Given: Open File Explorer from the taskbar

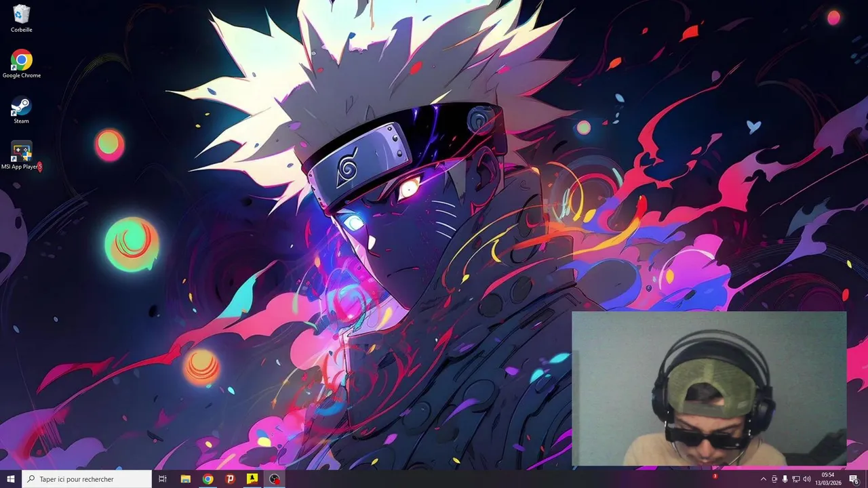Looking at the screenshot, I should (185, 479).
